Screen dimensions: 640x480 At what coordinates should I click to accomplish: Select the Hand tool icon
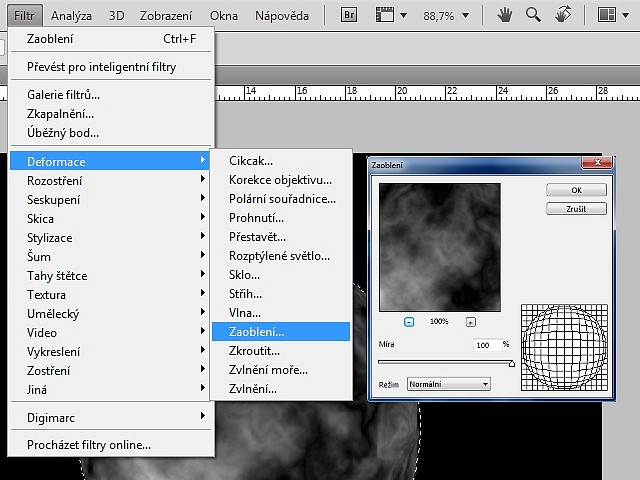tap(505, 16)
